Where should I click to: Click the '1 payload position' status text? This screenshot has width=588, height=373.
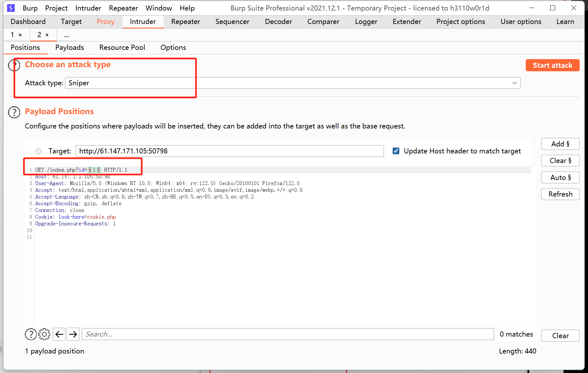pos(55,351)
